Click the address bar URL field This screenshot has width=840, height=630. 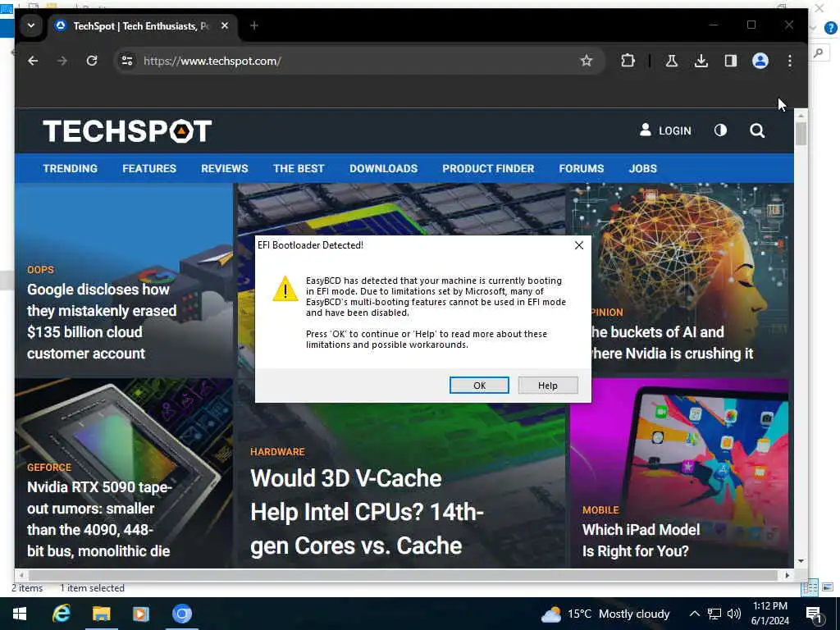click(x=359, y=61)
